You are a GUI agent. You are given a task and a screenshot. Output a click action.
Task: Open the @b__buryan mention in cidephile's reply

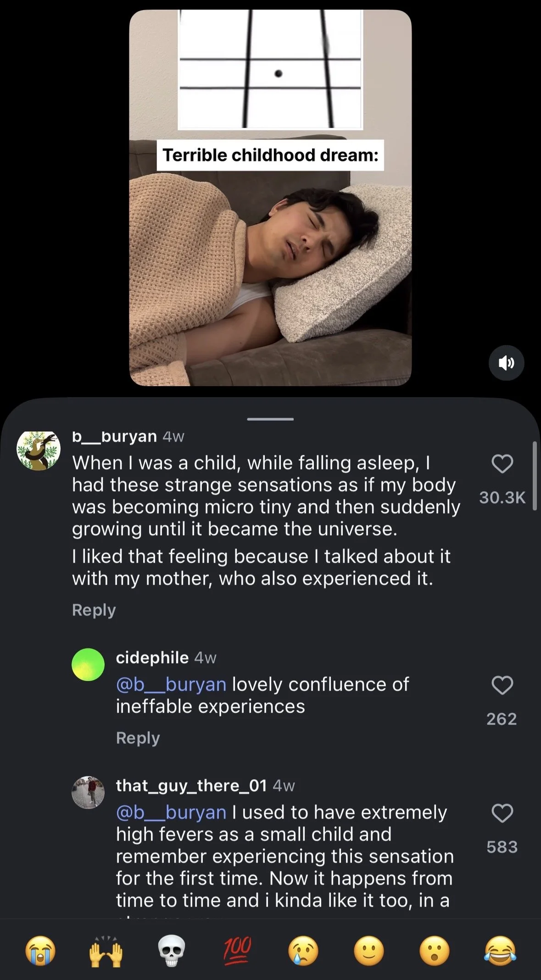tap(171, 684)
